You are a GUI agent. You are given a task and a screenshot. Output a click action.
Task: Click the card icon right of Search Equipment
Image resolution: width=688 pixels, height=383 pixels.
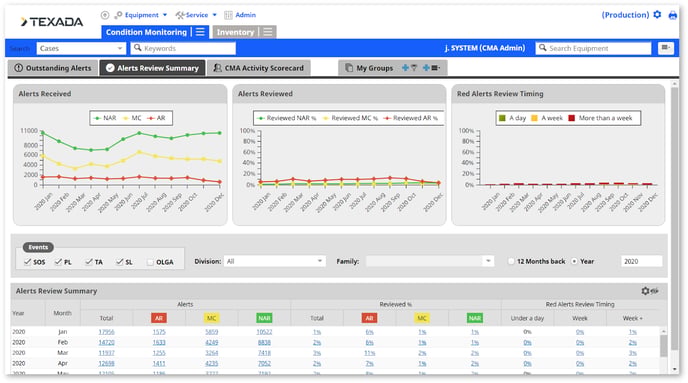(x=666, y=48)
